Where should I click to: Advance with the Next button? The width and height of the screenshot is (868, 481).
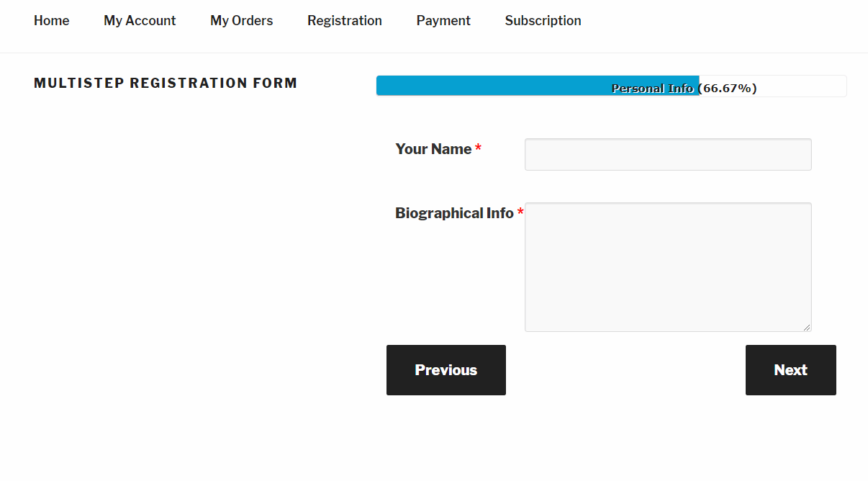click(791, 370)
